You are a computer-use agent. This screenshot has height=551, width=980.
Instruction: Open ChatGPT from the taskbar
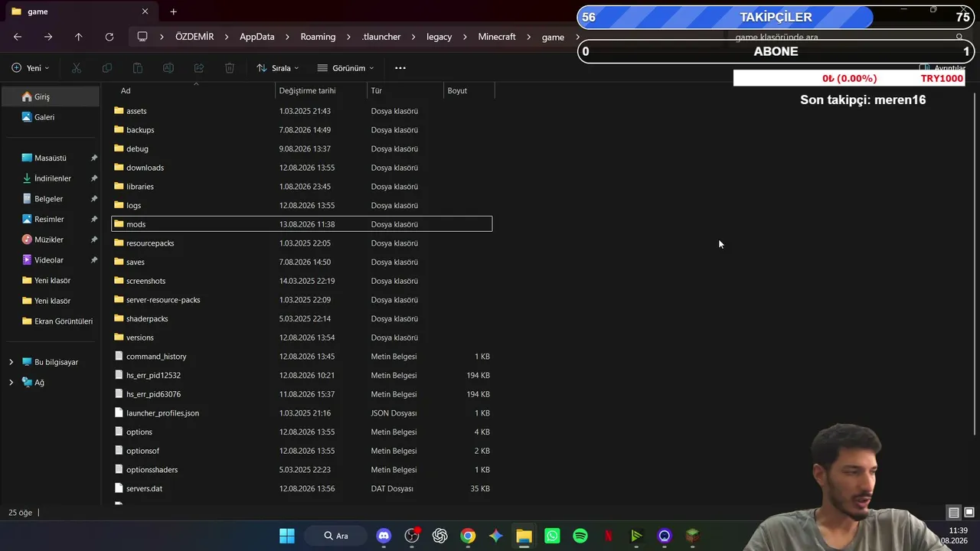439,536
